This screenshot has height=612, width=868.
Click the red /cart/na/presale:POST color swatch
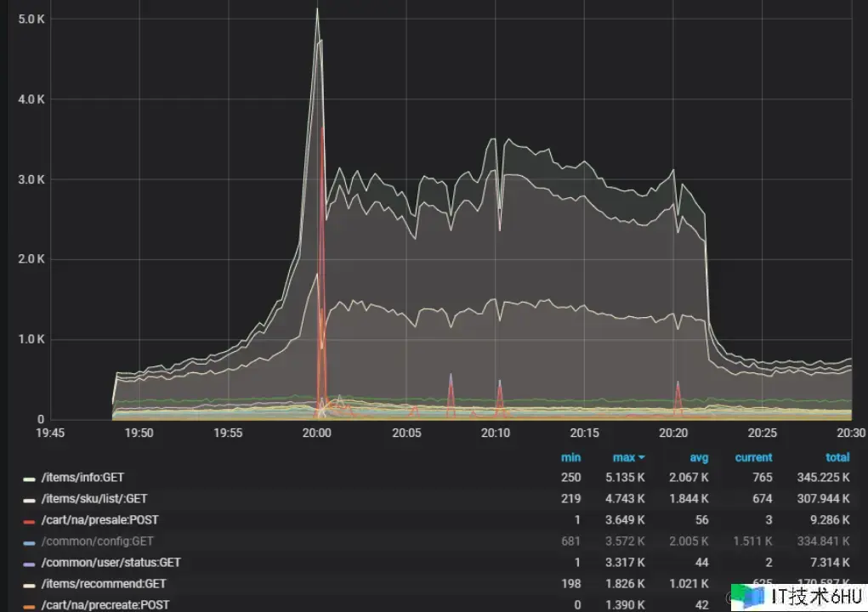[x=30, y=521]
